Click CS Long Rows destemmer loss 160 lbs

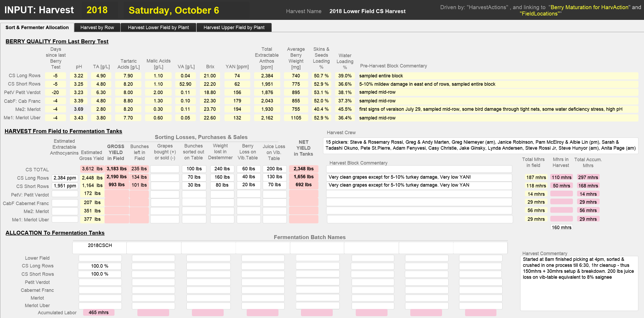222,177
